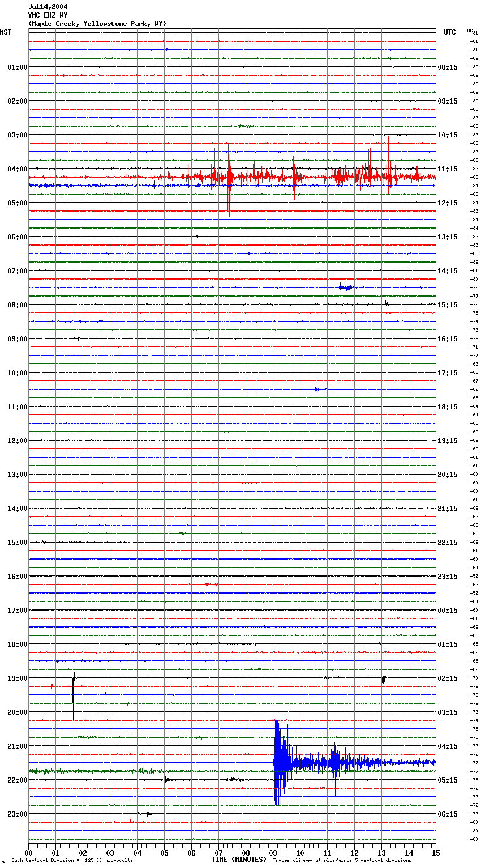The height and width of the screenshot is (868, 481).
Task: Click the MST timezone header
Action: coord(6,32)
